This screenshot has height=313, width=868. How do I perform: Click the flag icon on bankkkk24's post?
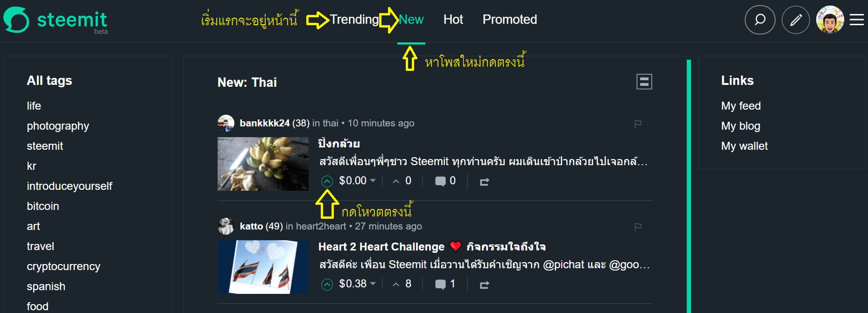pos(637,124)
